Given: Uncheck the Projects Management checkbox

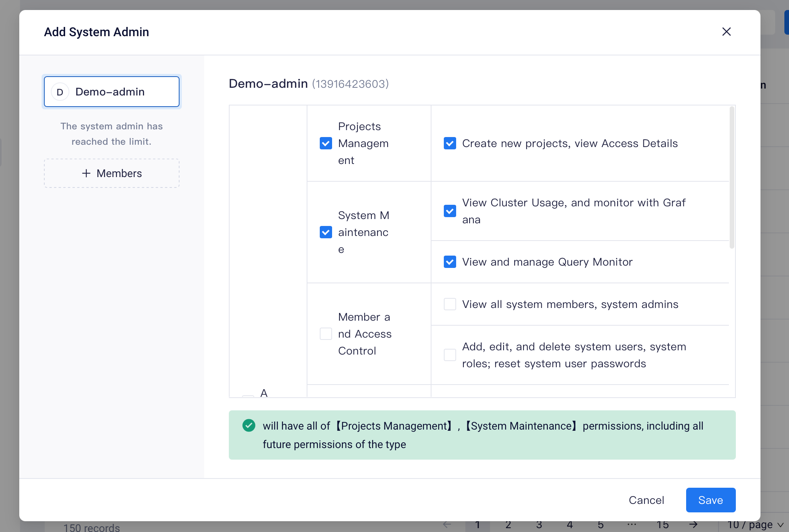Looking at the screenshot, I should pos(326,143).
